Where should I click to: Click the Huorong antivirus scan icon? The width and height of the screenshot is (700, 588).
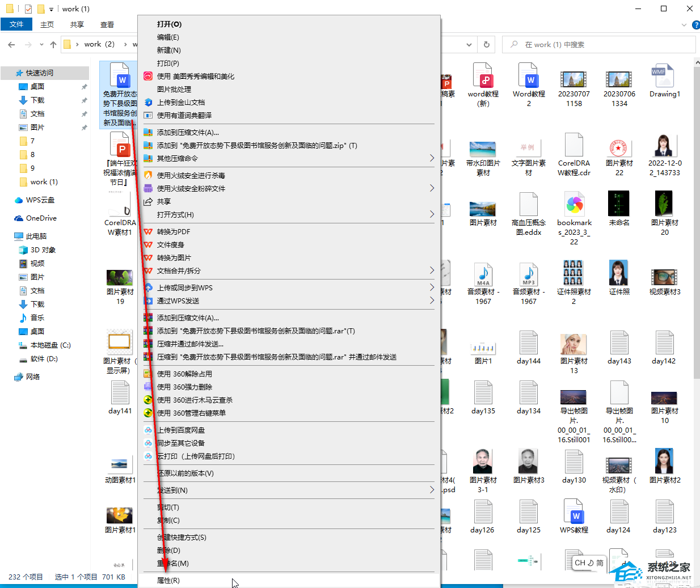[148, 175]
